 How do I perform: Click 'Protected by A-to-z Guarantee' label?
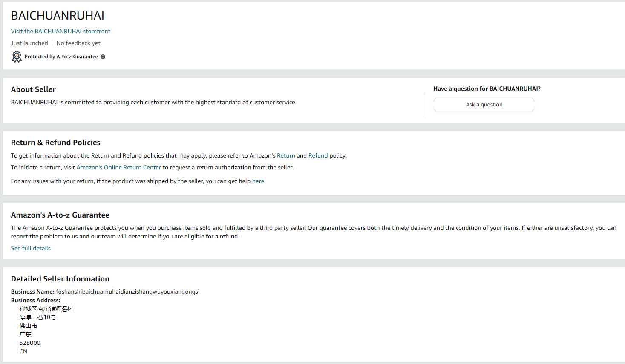pyautogui.click(x=61, y=57)
